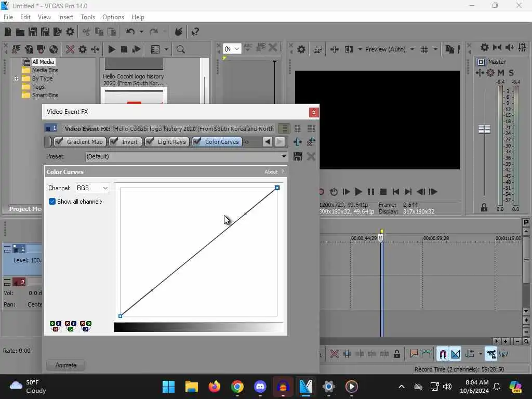The width and height of the screenshot is (532, 399).
Task: Open the Insert menu
Action: 65,17
